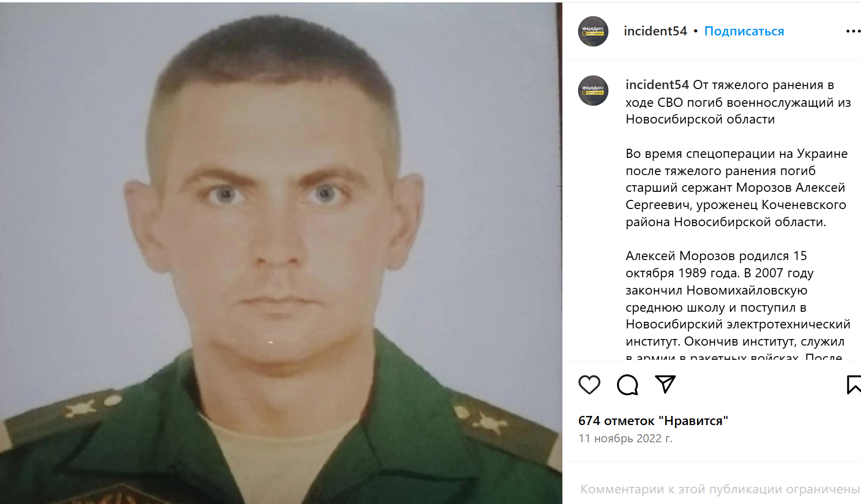Follow the account via Подписаться
Viewport: 861px width, 504px height.
click(x=744, y=31)
